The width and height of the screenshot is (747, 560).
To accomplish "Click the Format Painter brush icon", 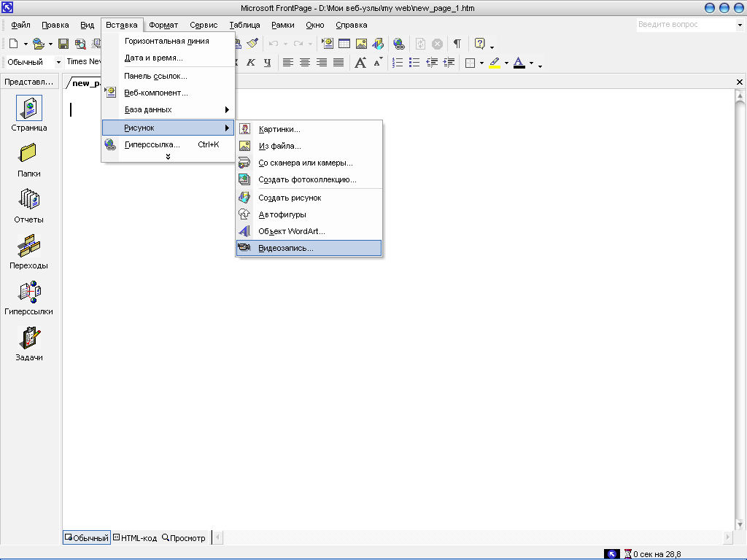I will tap(252, 44).
